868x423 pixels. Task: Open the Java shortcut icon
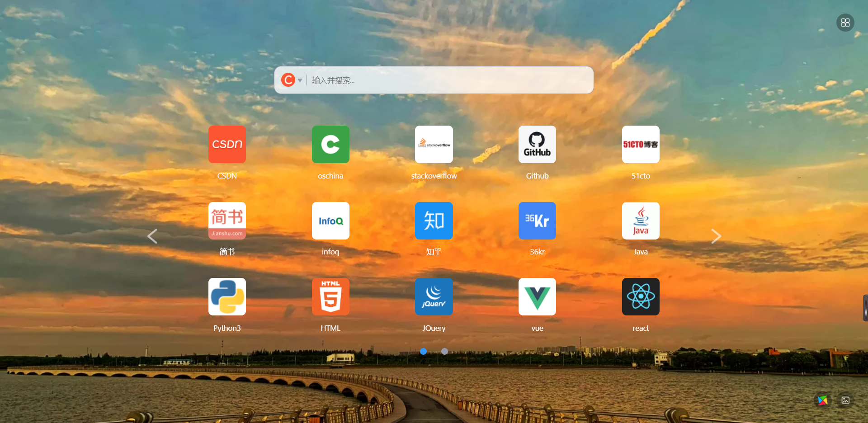[x=641, y=221]
